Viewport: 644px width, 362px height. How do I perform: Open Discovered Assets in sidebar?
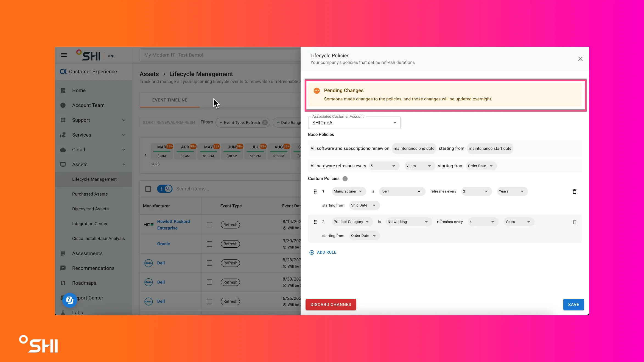(x=90, y=209)
